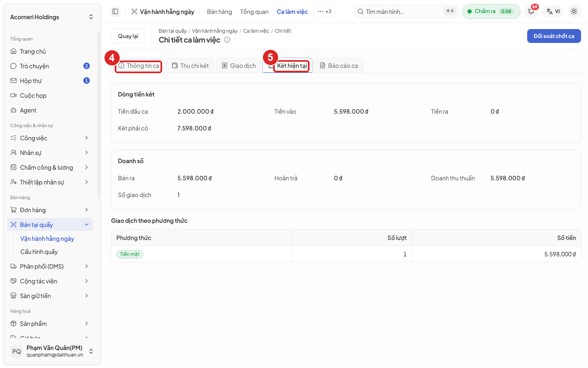Open Trò chuyện chat in sidebar
Screen dimensions: 588x368
50,66
